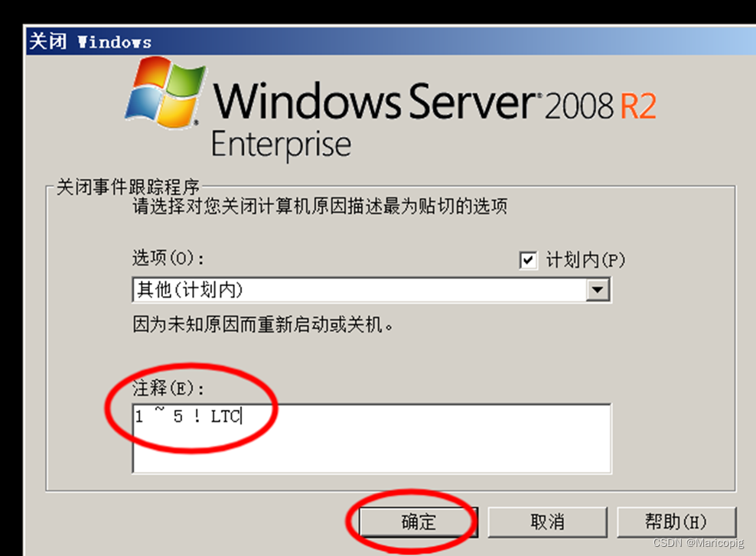Screen dimensions: 756x556
Task: Click the 计划内(P) checkbox label text
Action: 585,260
